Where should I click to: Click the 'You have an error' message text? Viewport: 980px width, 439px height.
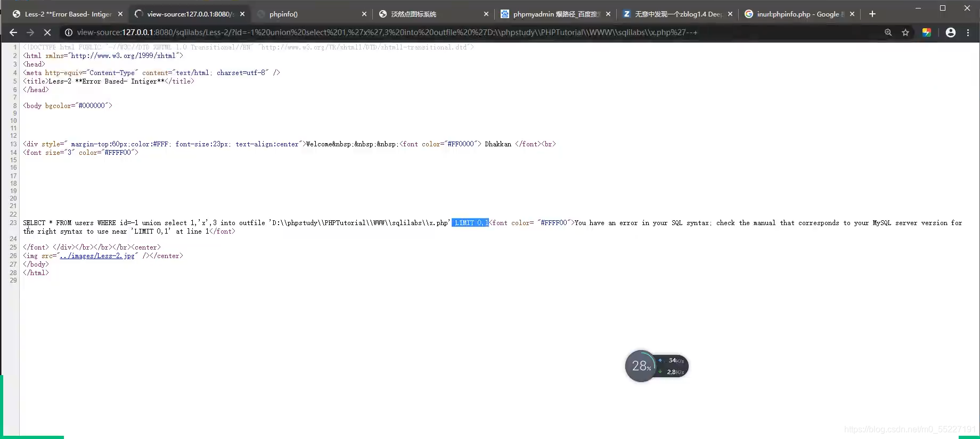pyautogui.click(x=769, y=223)
